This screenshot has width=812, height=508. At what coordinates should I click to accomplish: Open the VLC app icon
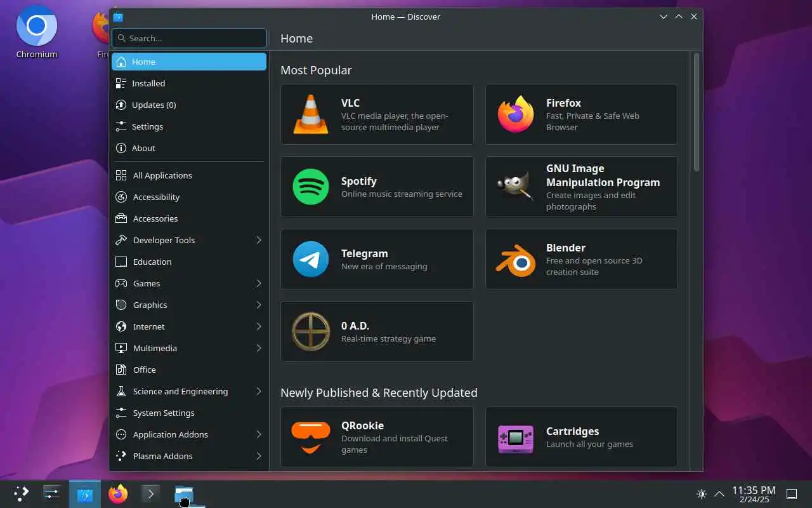point(311,114)
